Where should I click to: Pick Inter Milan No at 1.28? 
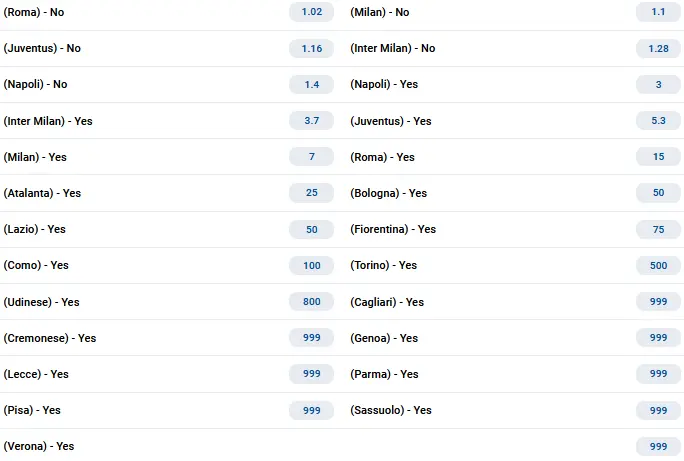click(658, 48)
